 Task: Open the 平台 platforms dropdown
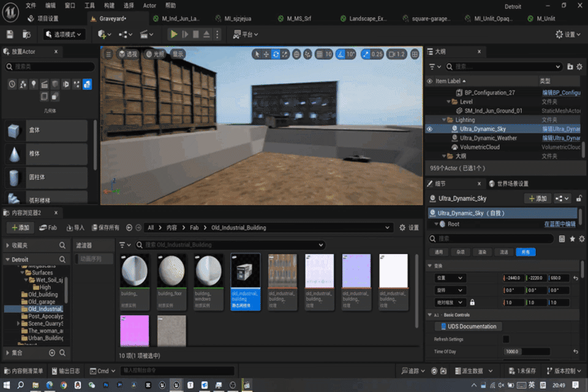[246, 34]
